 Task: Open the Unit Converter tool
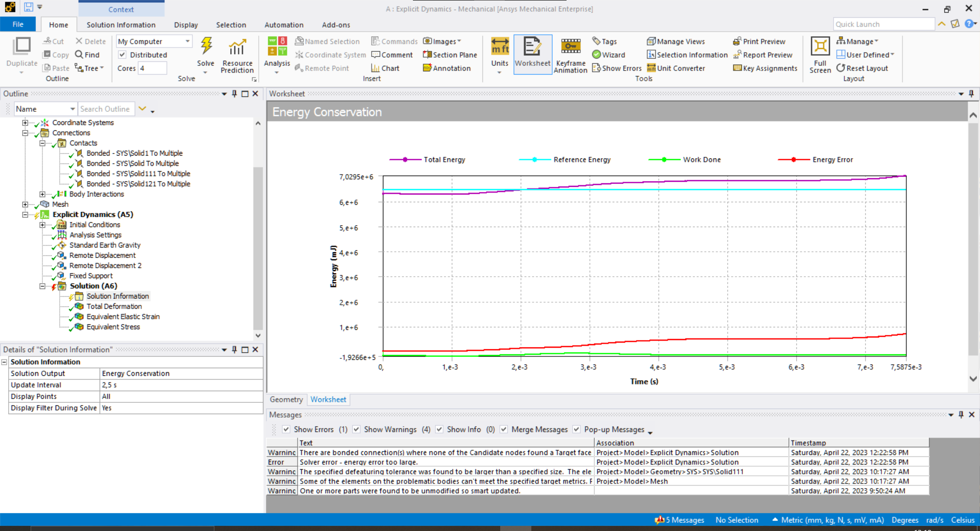pos(676,68)
